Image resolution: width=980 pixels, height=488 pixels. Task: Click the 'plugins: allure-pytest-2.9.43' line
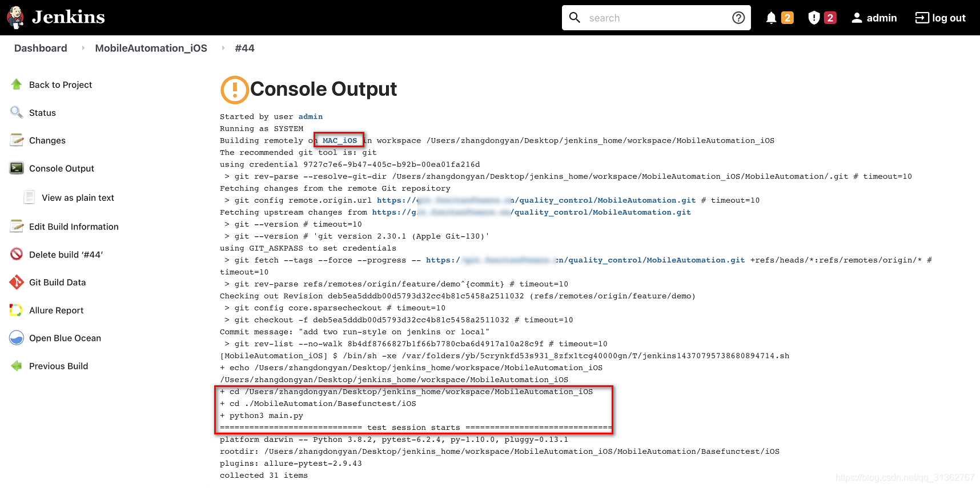(x=291, y=463)
